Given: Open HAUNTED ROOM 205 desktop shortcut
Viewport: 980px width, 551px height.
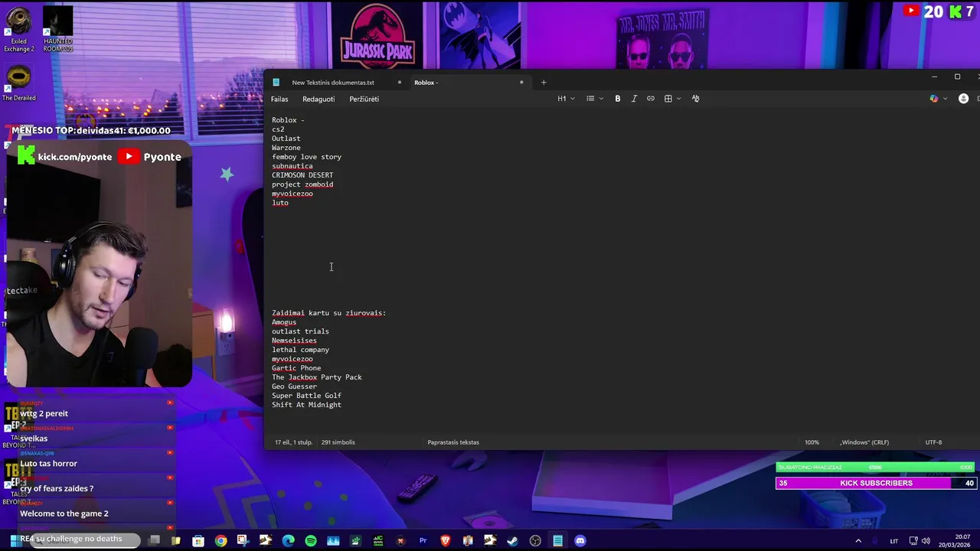Looking at the screenshot, I should [x=57, y=31].
